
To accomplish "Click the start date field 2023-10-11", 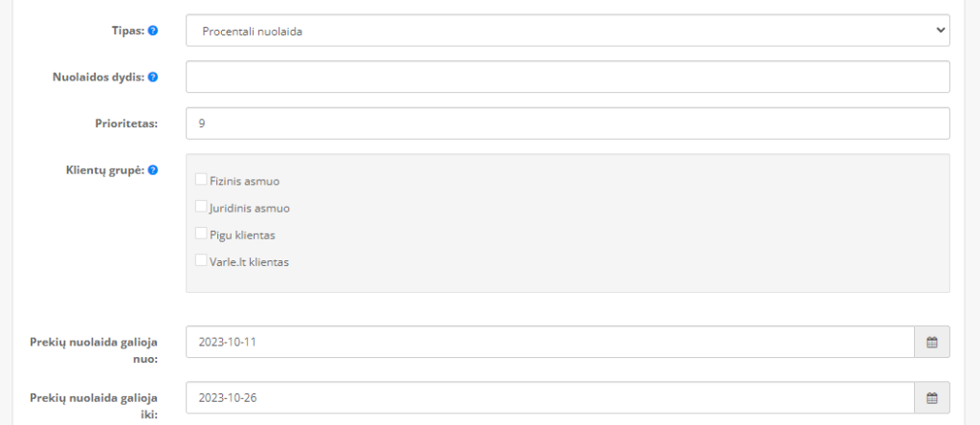I will [550, 342].
